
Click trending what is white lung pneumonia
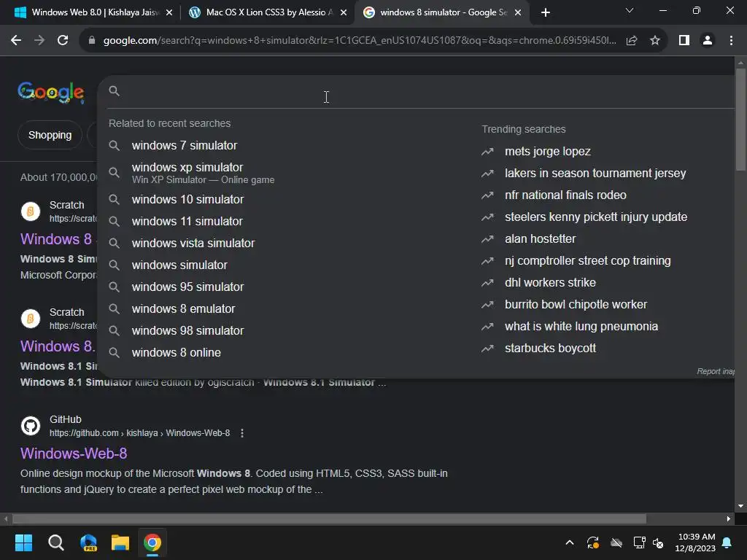(581, 327)
